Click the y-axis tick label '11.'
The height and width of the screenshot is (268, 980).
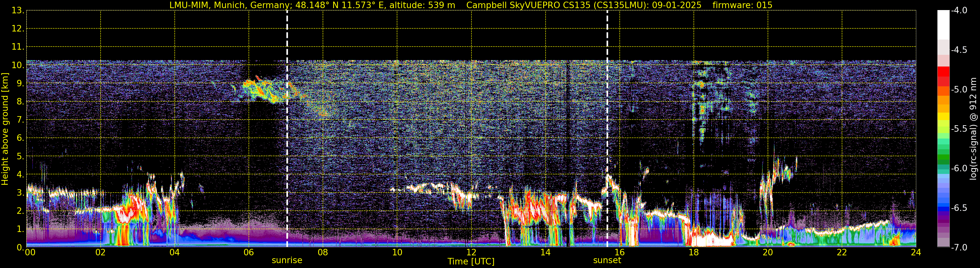(18, 47)
